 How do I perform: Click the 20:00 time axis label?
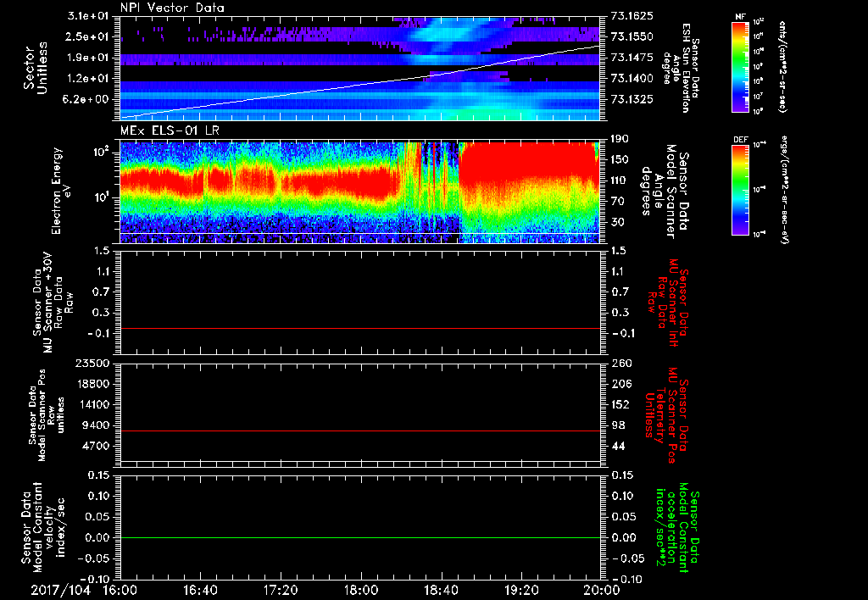click(600, 589)
